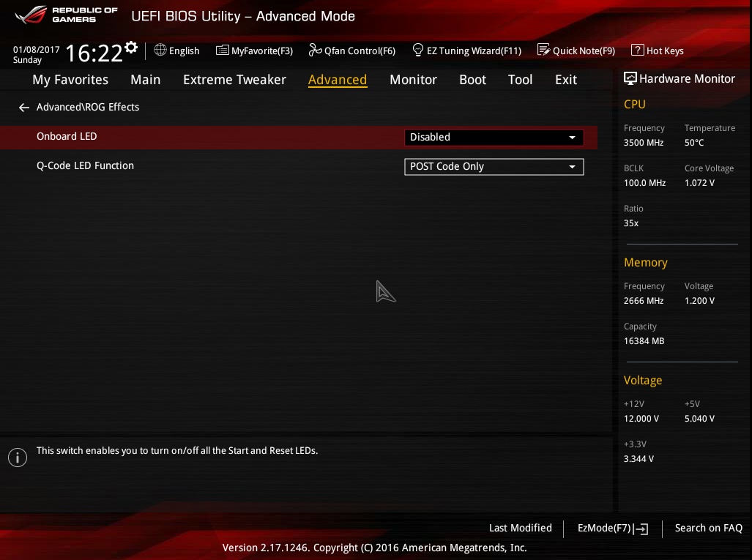The height and width of the screenshot is (560, 752).
Task: Click the 3500 MHz CPU frequency value
Action: [x=644, y=143]
